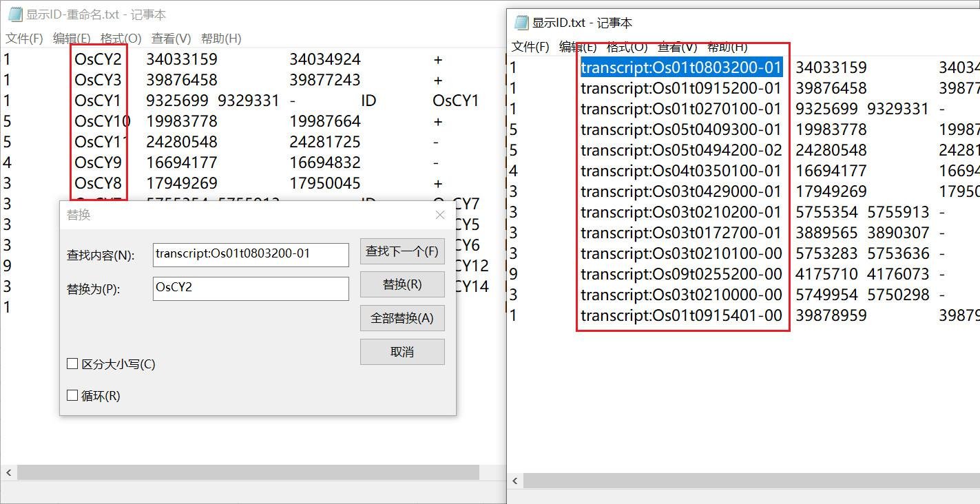Open 帮助(H) menu in left Notepad
The height and width of the screenshot is (504, 980).
pos(221,39)
